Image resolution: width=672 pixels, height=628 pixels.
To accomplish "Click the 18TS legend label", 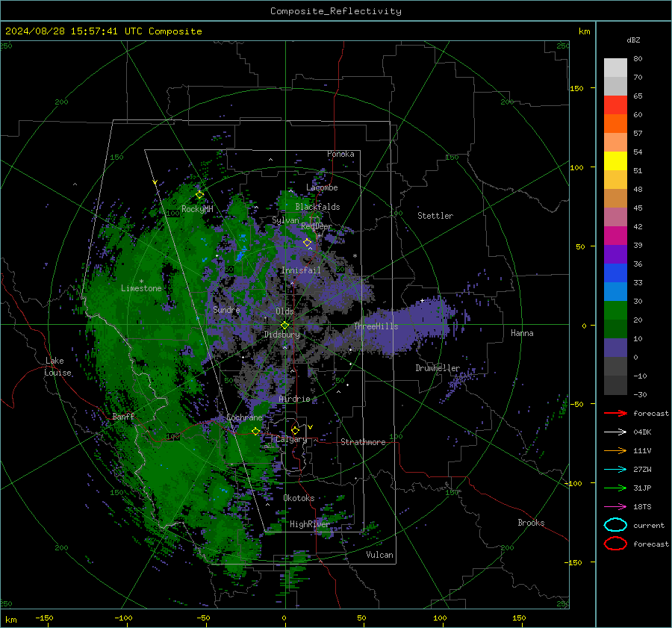I will coord(642,506).
